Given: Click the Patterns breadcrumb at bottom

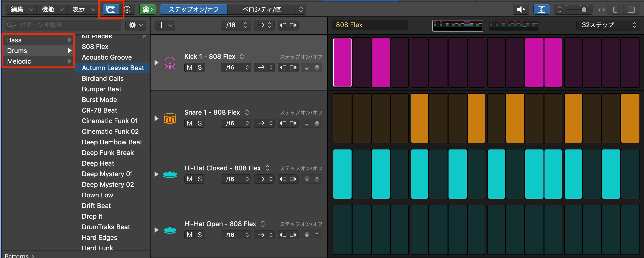Looking at the screenshot, I should pyautogui.click(x=16, y=255).
